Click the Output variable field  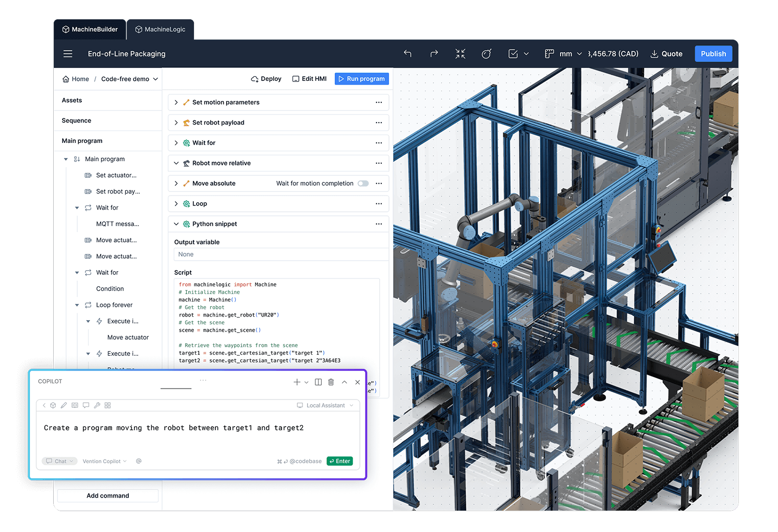(281, 255)
